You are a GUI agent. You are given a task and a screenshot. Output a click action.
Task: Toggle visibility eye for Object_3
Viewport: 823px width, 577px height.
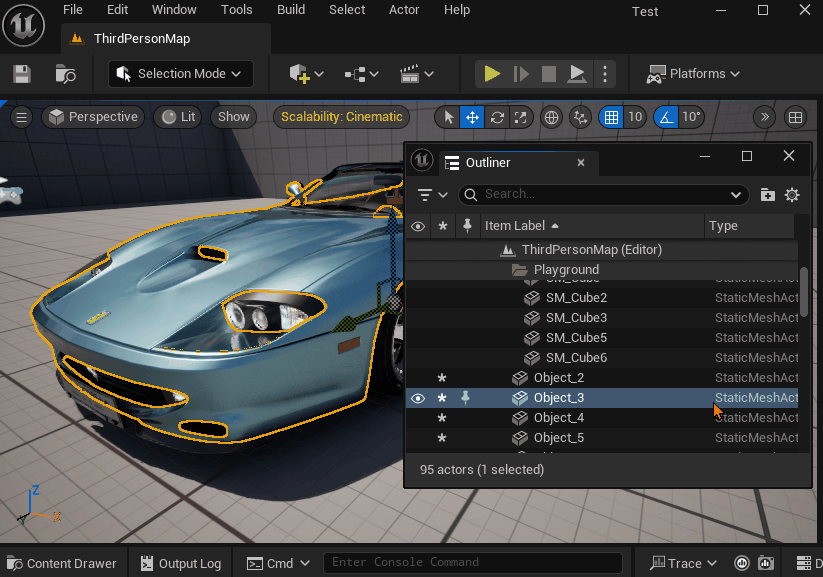[418, 398]
